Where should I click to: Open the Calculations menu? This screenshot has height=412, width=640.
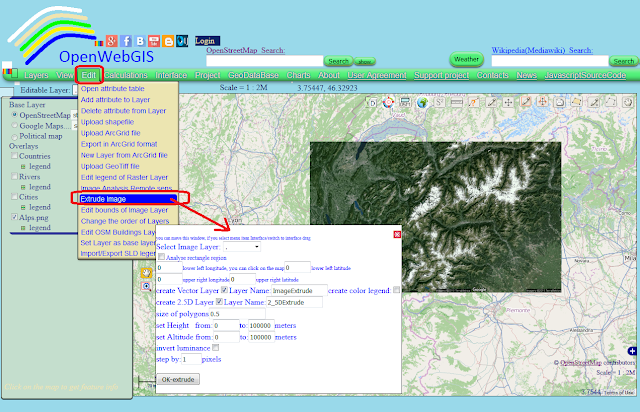[x=126, y=75]
